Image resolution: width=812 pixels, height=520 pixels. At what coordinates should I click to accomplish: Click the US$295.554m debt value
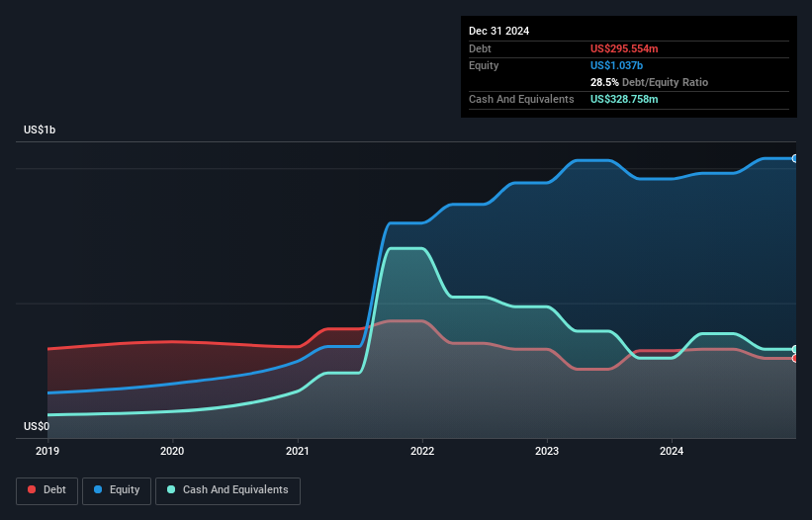pos(624,48)
